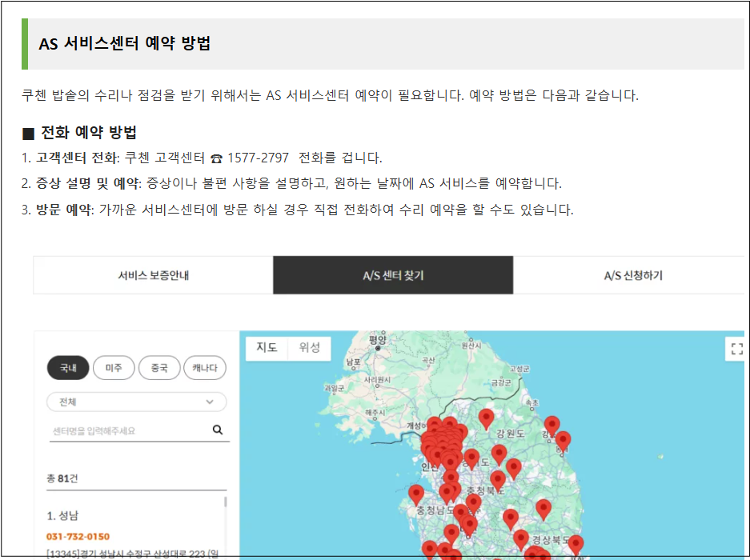Screen dimensions: 750x560
Task: Click the 전화 예약 방법 heading
Action: 89,132
